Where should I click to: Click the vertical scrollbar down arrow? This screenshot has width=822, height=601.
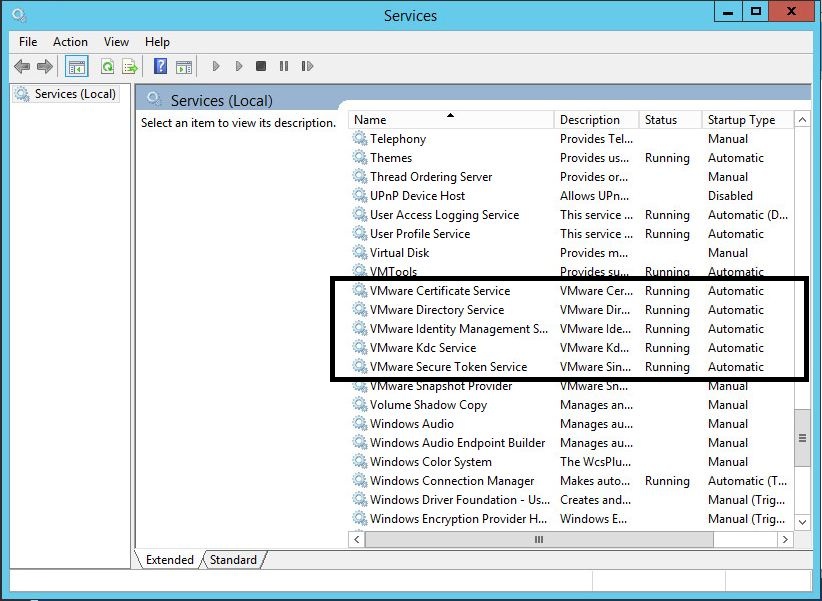click(802, 521)
